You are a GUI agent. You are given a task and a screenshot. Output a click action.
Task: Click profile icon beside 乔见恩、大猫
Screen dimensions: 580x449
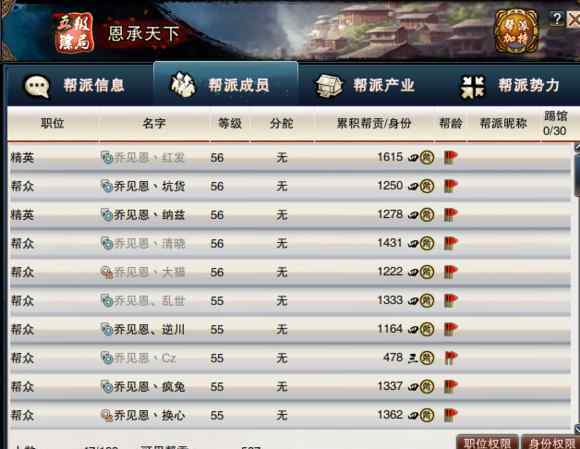(x=107, y=273)
